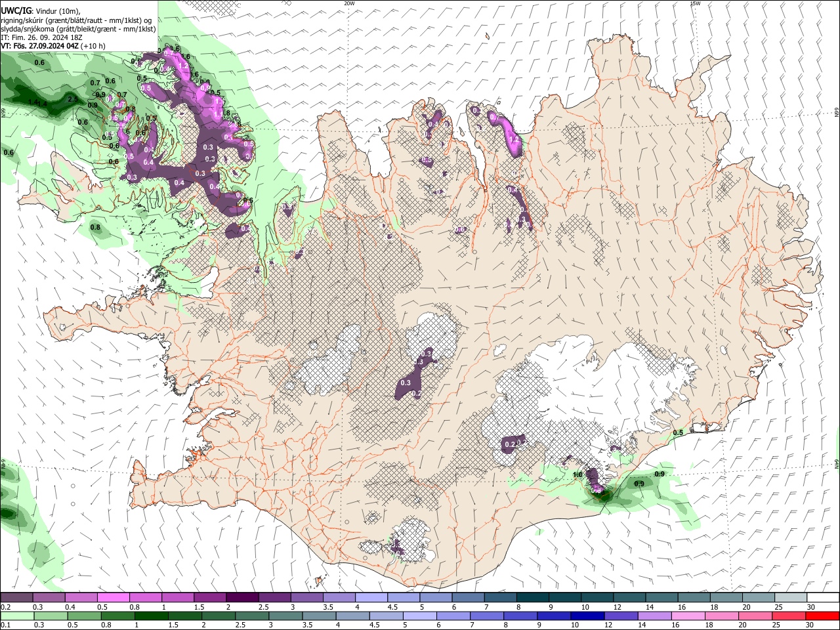Click the 0.2 snow value on Vatnajökull glacier
The width and height of the screenshot is (840, 630).
coord(510,445)
